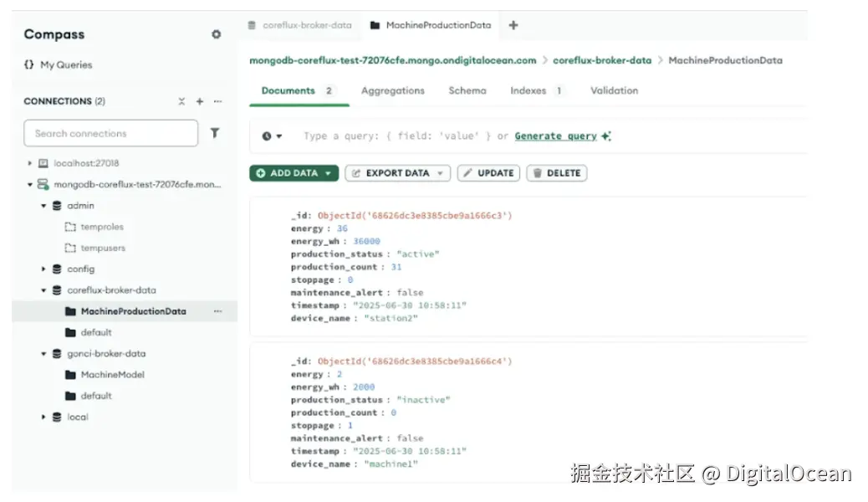
Task: Switch to the coreflux-broker-data tab
Action: point(299,25)
